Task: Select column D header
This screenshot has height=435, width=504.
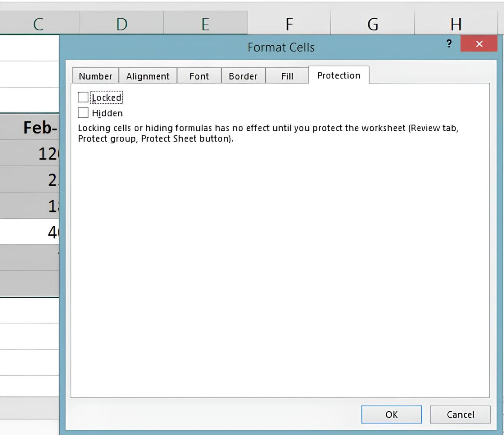Action: pyautogui.click(x=122, y=23)
